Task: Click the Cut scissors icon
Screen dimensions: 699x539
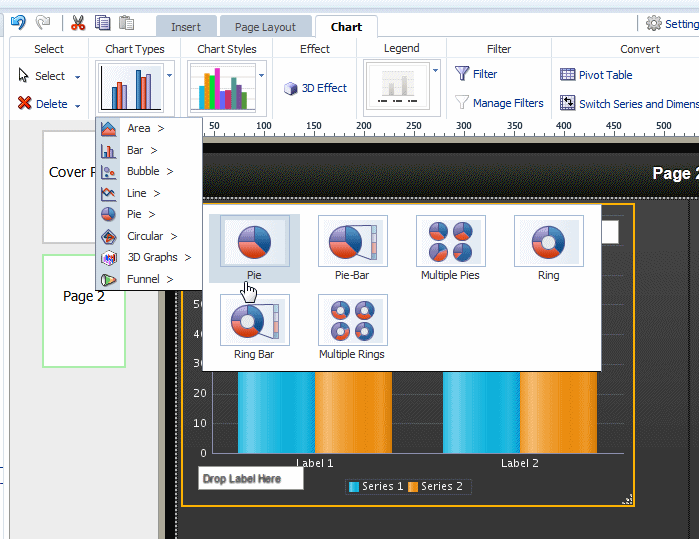Action: (x=78, y=23)
